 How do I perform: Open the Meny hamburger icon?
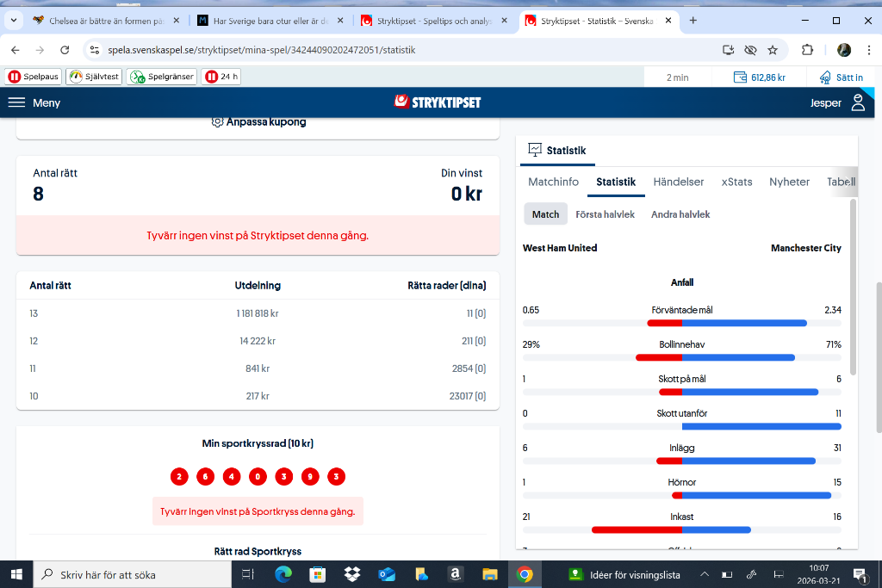click(17, 102)
